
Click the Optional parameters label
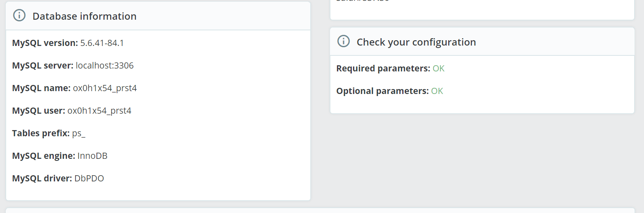[382, 91]
